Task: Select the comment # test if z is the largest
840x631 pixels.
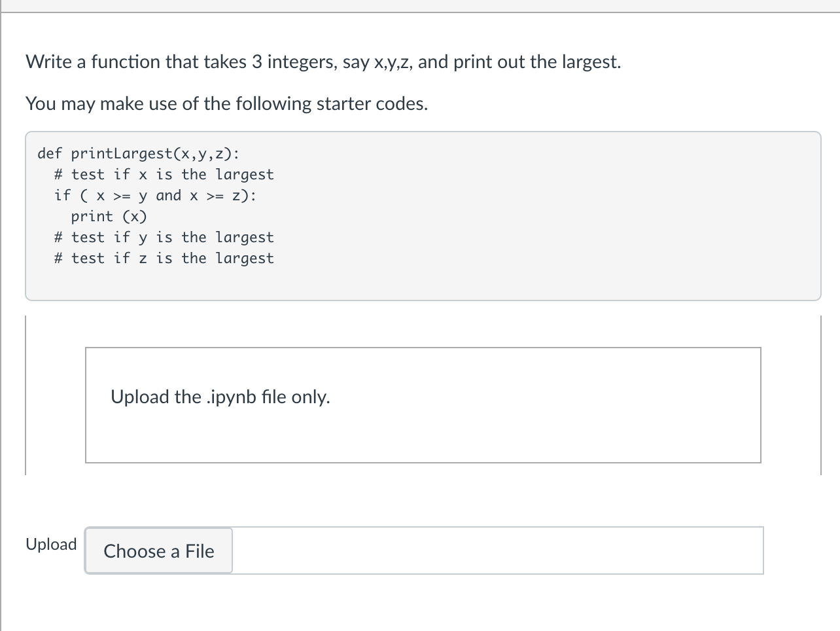Action: (x=164, y=258)
